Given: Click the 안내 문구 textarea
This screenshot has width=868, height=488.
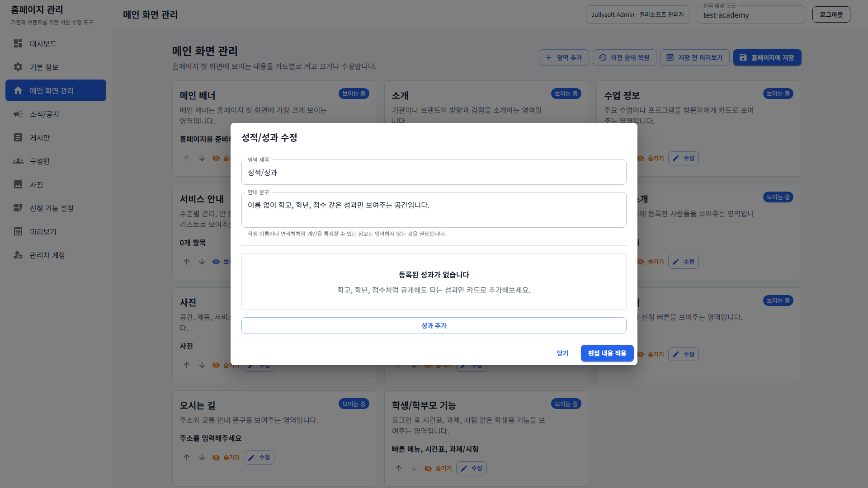Looking at the screenshot, I should (434, 210).
